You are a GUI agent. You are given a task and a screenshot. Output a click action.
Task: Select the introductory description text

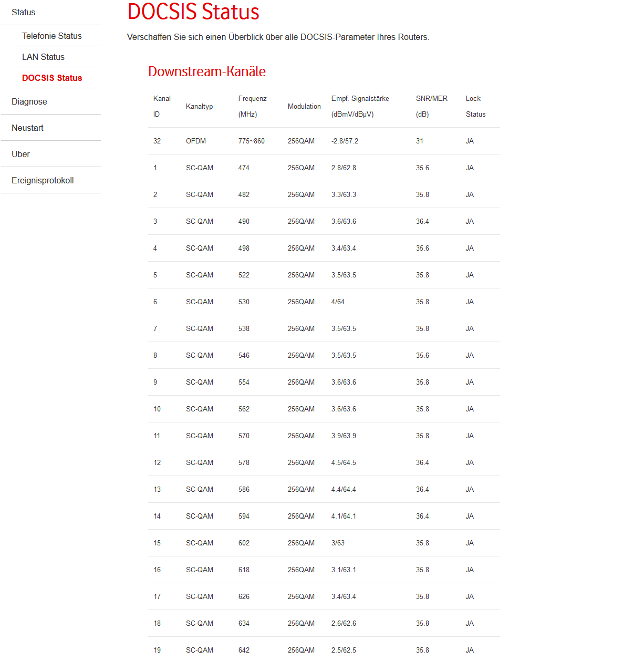(x=278, y=37)
